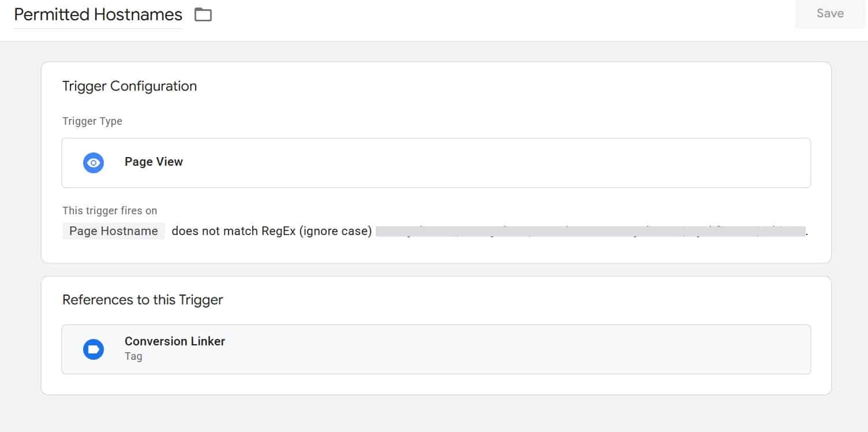This screenshot has width=868, height=432.
Task: Click the "Tag" sublabel under Conversion Linker
Action: point(133,356)
